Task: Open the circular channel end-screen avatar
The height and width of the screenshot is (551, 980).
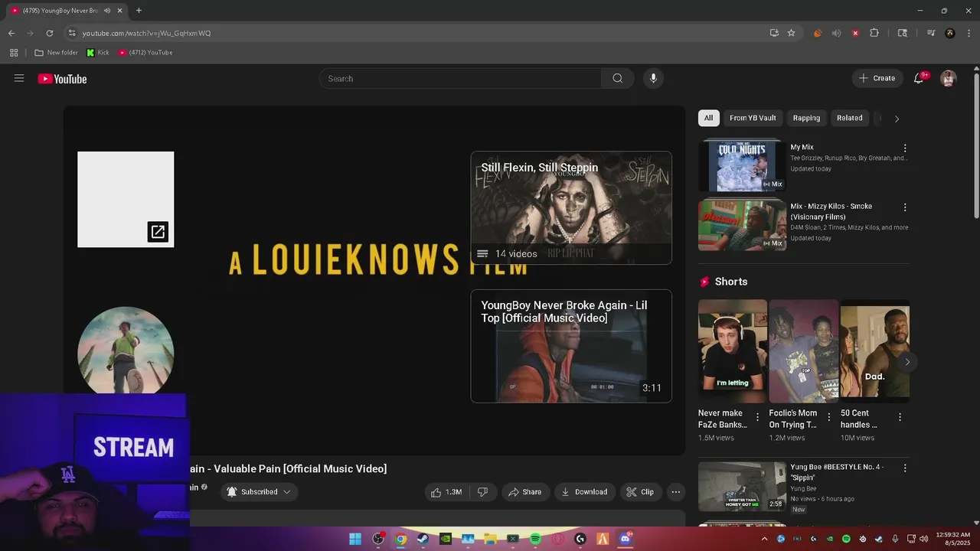Action: coord(126,352)
